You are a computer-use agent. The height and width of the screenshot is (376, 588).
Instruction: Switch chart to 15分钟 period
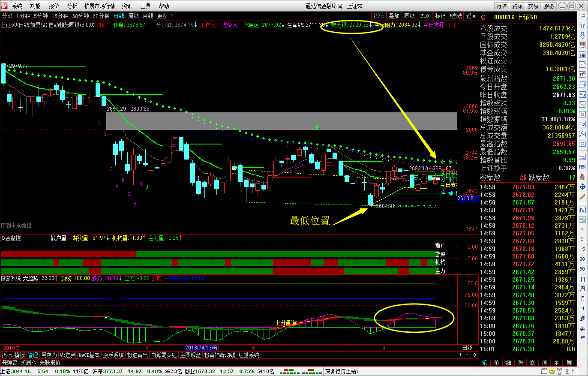(x=60, y=16)
